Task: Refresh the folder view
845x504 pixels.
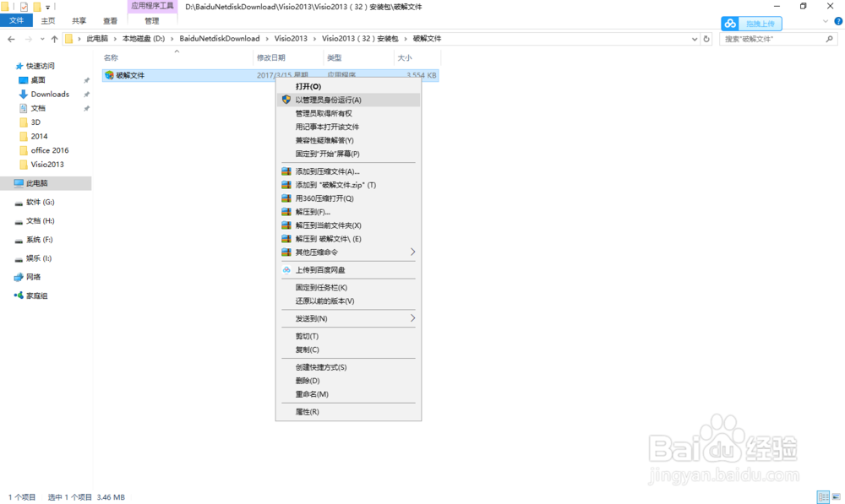Action: (706, 39)
